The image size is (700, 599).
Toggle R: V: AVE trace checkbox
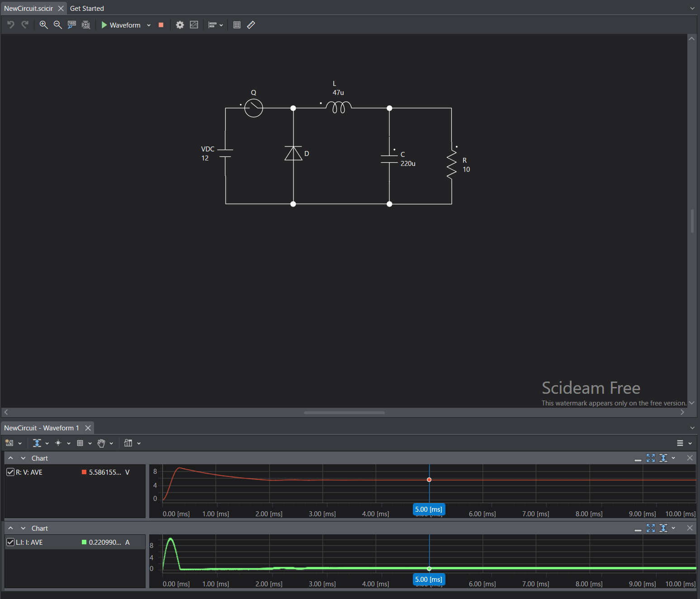coord(10,472)
